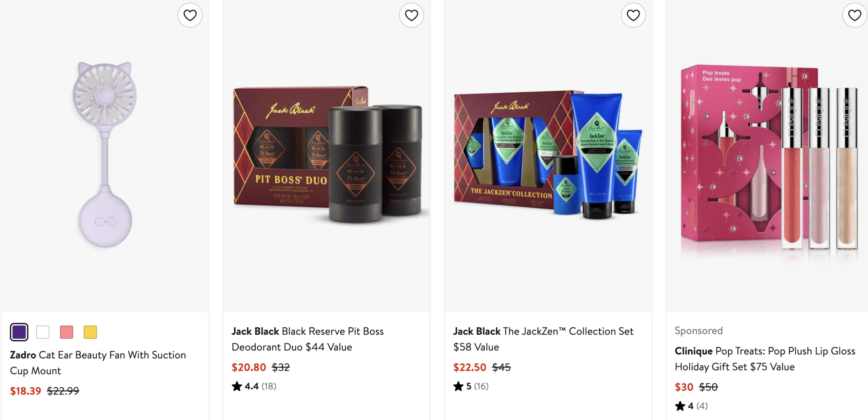This screenshot has height=420, width=868.
Task: Favorite the Zadro Cat Ear Fan with heart
Action: click(x=190, y=15)
